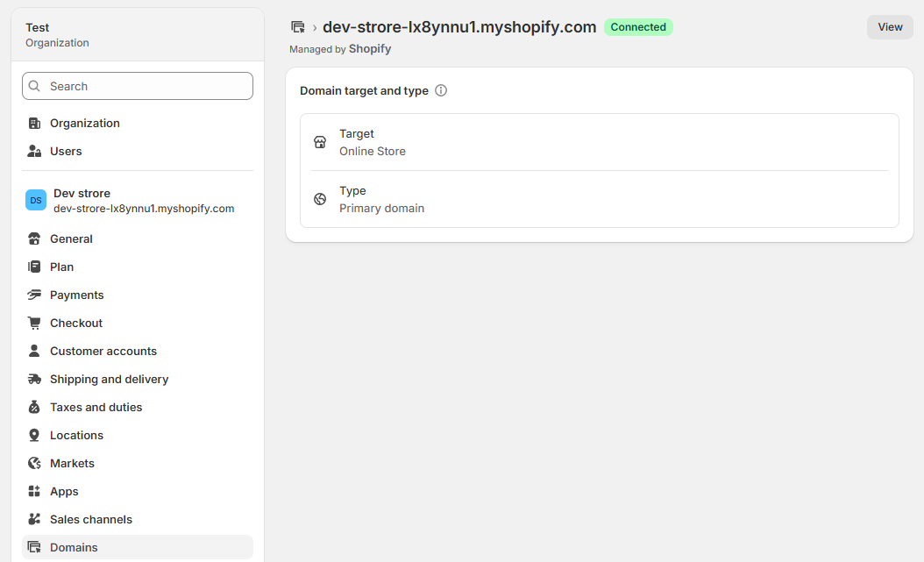
Task: Open the Plan settings
Action: pos(138,267)
